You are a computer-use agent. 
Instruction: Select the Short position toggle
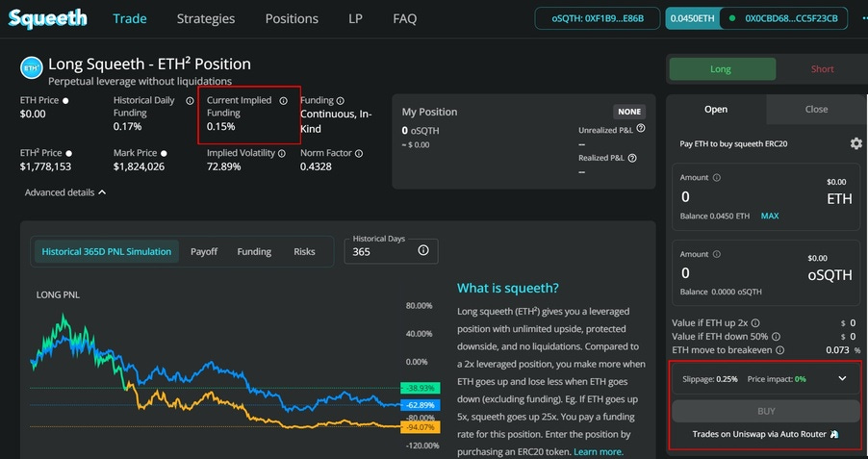coord(822,69)
